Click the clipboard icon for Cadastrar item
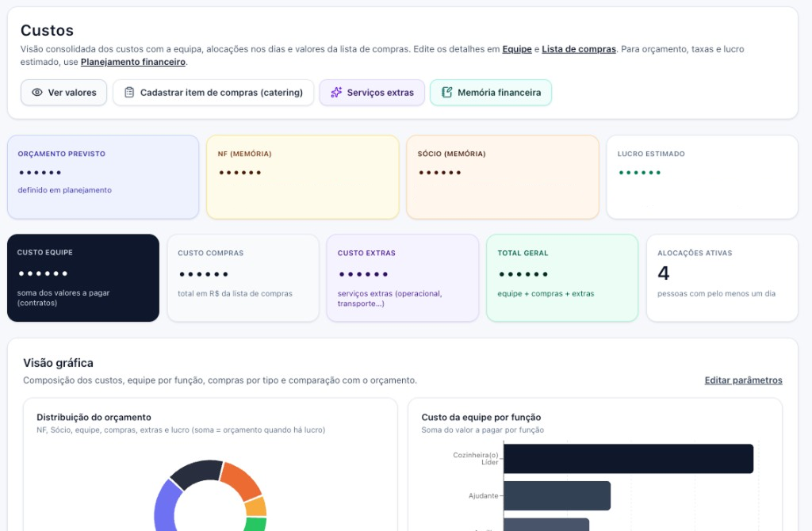The image size is (812, 531). pyautogui.click(x=129, y=92)
